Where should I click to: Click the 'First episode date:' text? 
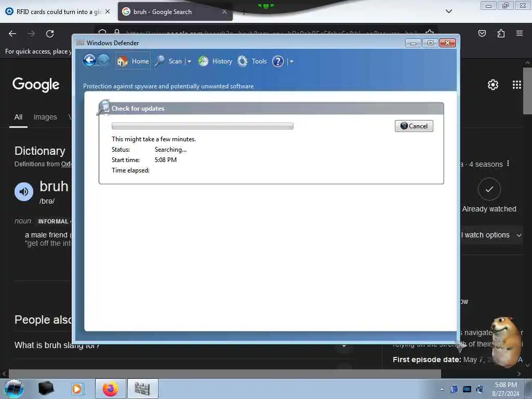click(427, 360)
